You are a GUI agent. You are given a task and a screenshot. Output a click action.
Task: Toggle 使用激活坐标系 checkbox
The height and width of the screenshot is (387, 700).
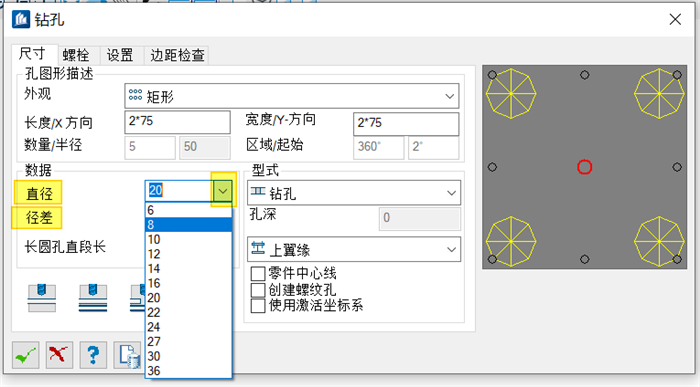(258, 306)
